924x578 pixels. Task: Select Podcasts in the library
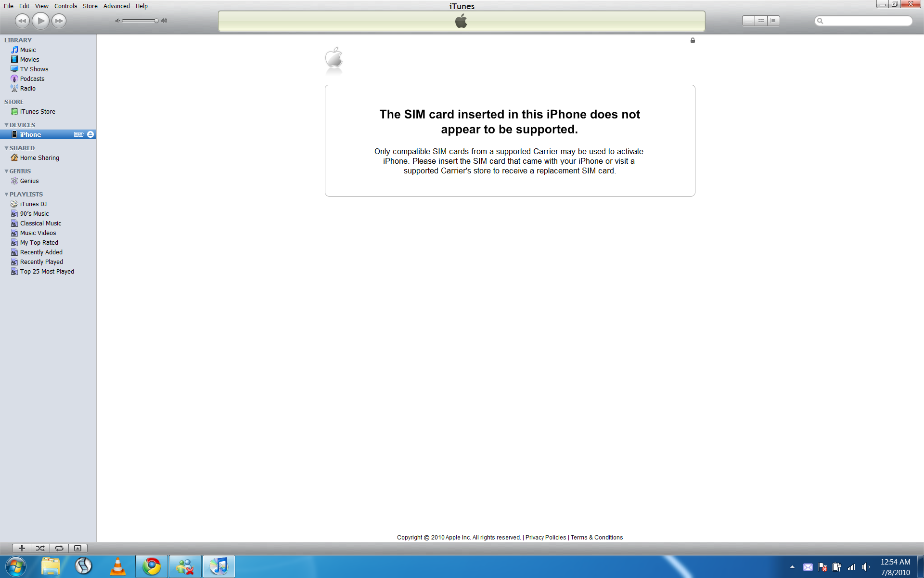tap(48, 79)
